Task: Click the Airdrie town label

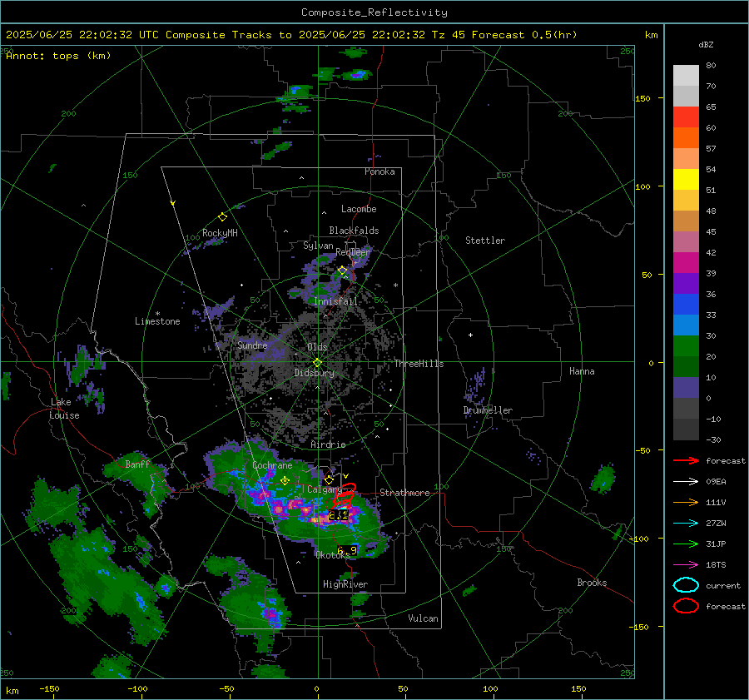Action: point(328,444)
